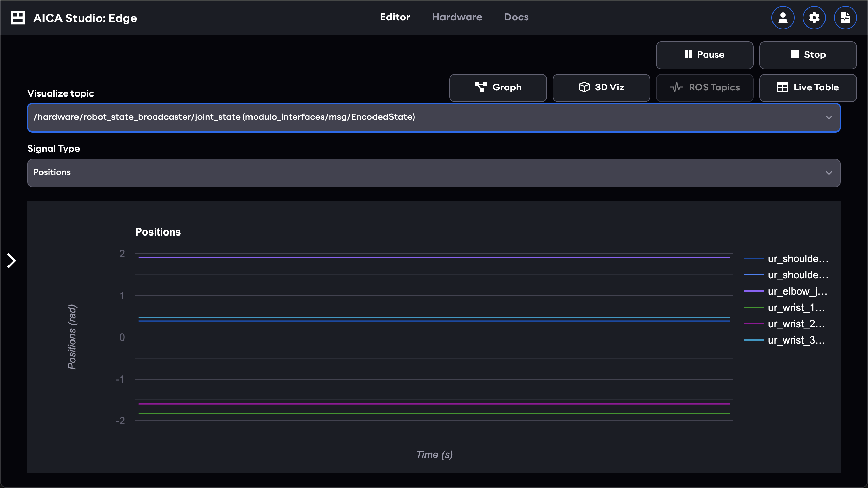Switch to the Hardware tab
Screen dimensions: 868x488
[x=457, y=17]
